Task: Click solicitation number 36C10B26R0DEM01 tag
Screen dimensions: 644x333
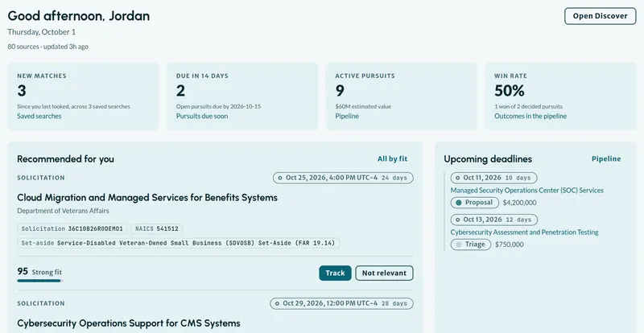Action: [72, 228]
